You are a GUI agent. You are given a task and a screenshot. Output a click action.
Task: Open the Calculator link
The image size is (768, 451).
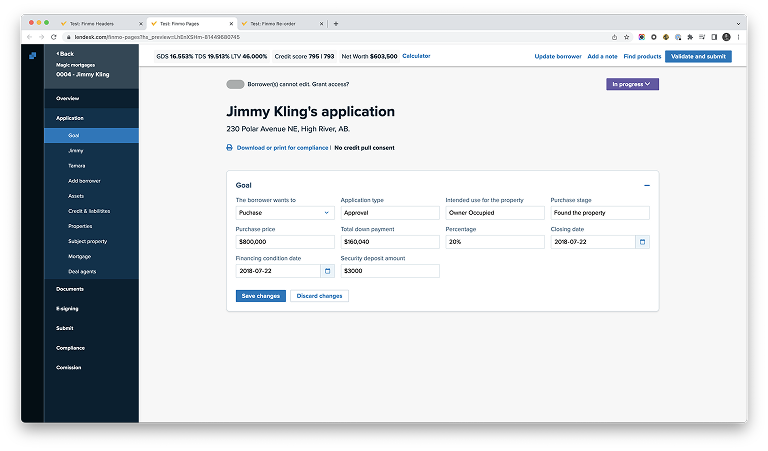416,56
